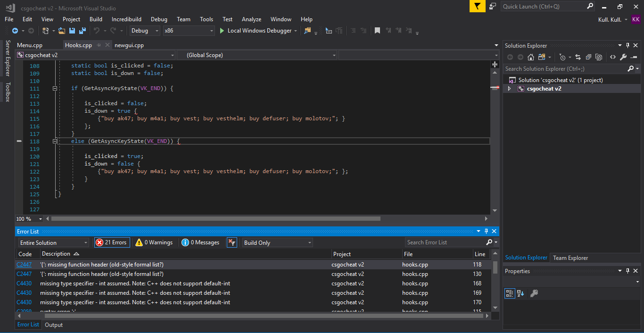Click the Search Error List field
The image size is (644, 333).
coord(445,242)
